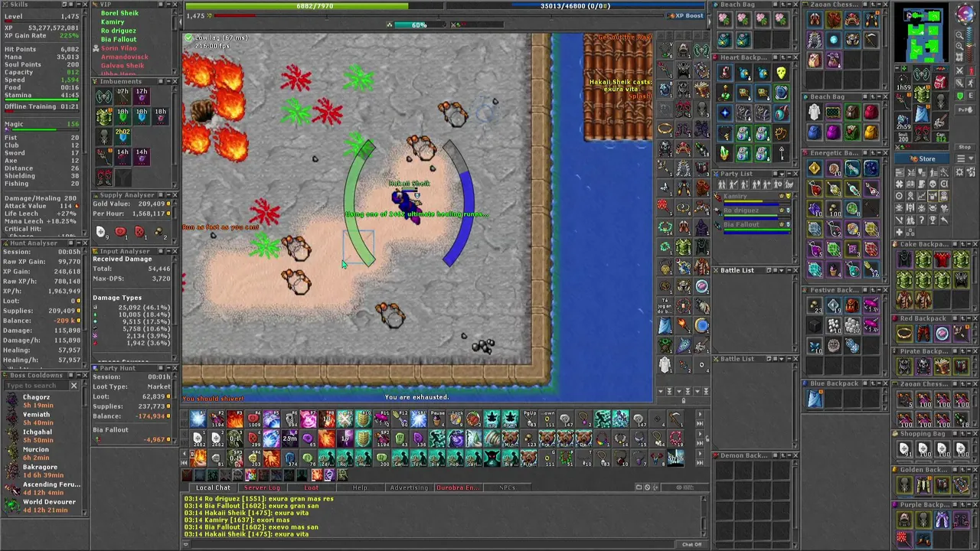This screenshot has height=551, width=980.
Task: Click the Stop button
Action: (x=965, y=147)
